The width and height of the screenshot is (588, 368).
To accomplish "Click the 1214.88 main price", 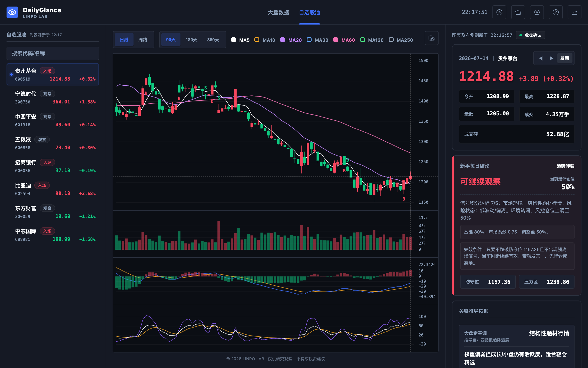I will 487,76.
